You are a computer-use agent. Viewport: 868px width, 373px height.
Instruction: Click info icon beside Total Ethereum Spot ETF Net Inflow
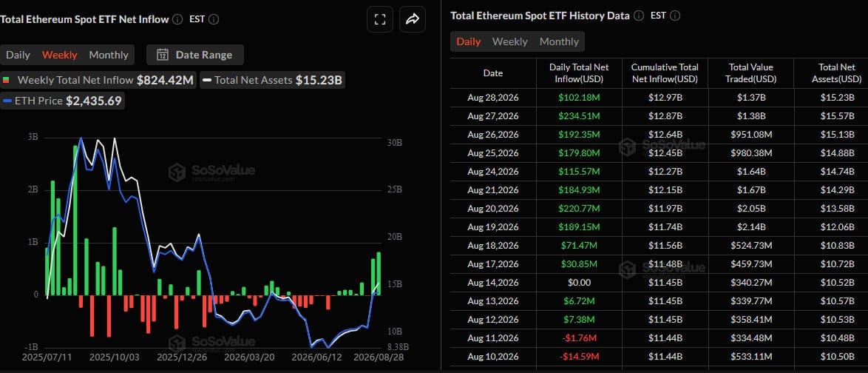click(177, 19)
